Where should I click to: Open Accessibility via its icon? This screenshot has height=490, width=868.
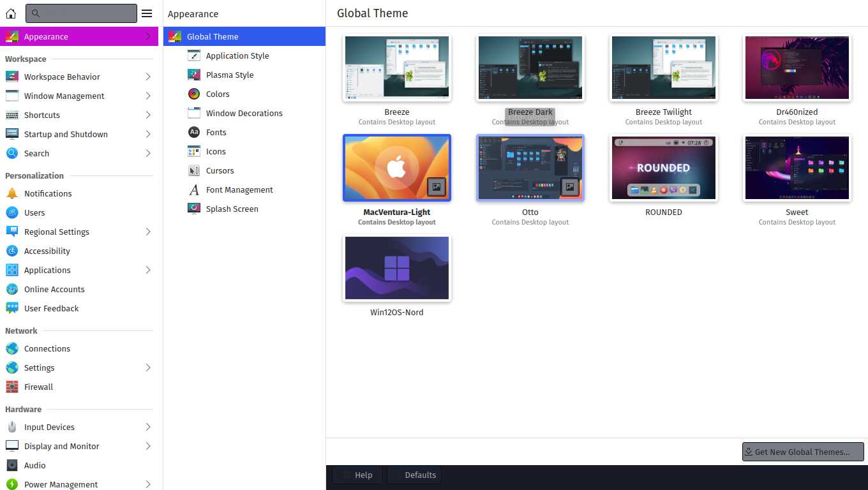pyautogui.click(x=12, y=251)
